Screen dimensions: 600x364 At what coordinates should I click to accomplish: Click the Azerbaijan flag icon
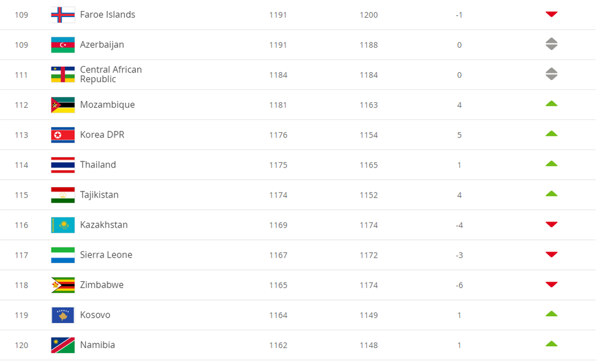(62, 45)
